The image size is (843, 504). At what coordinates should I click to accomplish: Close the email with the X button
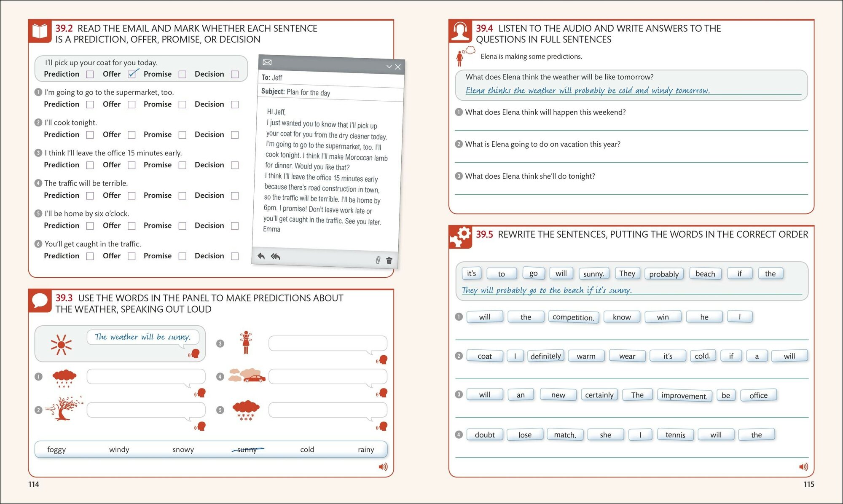[397, 67]
